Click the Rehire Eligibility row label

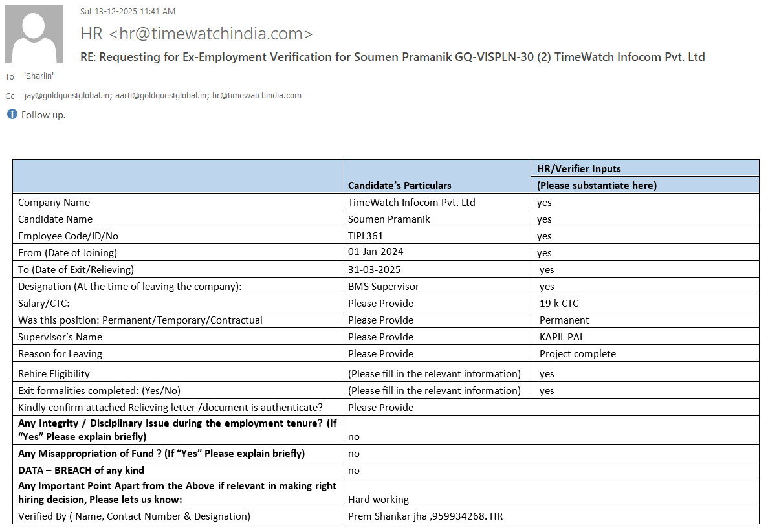(54, 374)
